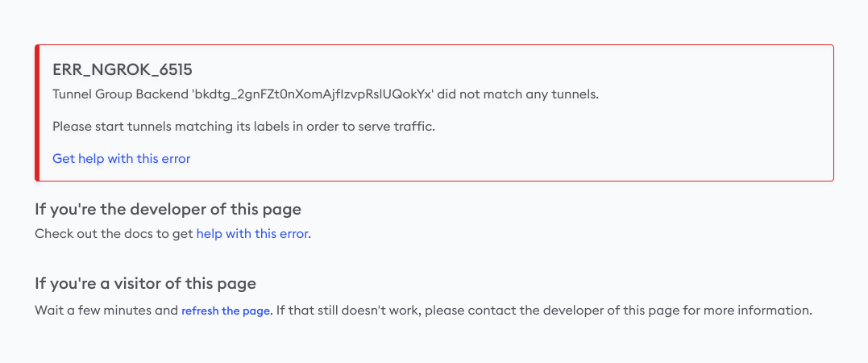This screenshot has height=363, width=868.
Task: Click "If you're the developer of this page" heading
Action: click(168, 210)
